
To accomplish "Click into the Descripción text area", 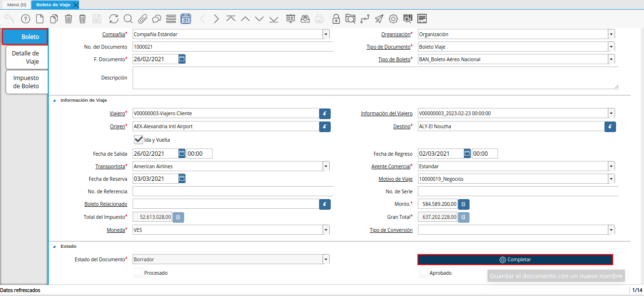I will pyautogui.click(x=375, y=78).
